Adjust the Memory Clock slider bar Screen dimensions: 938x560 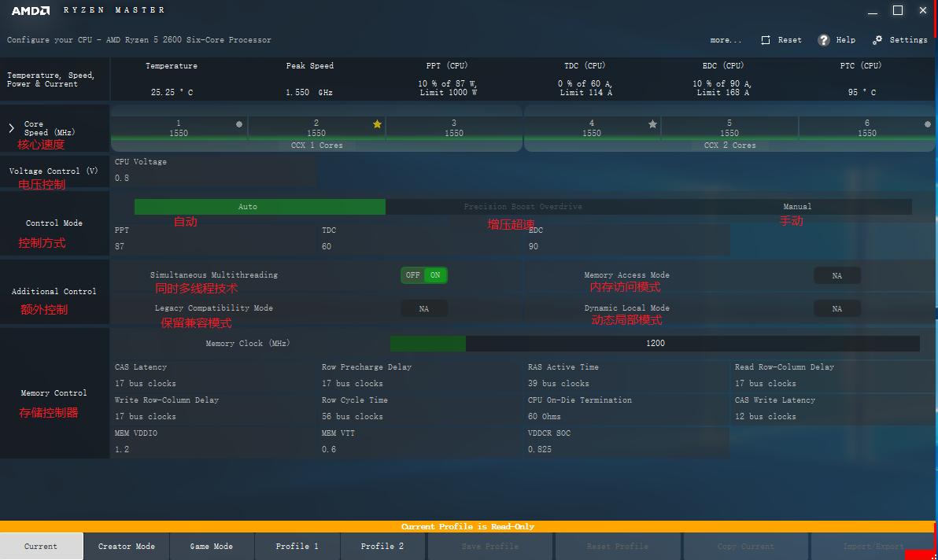click(654, 344)
